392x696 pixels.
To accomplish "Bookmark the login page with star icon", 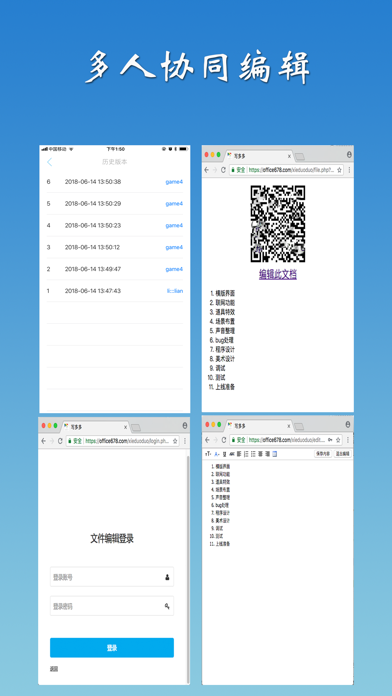I will (175, 441).
